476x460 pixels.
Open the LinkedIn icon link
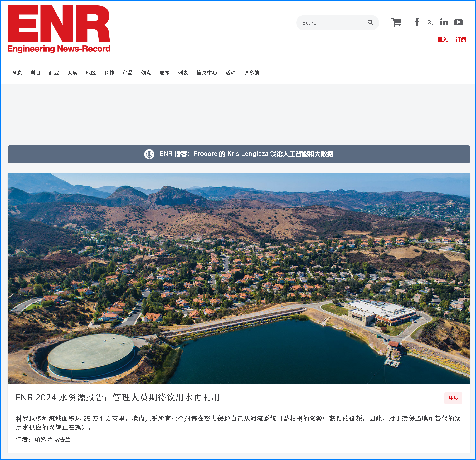[444, 22]
